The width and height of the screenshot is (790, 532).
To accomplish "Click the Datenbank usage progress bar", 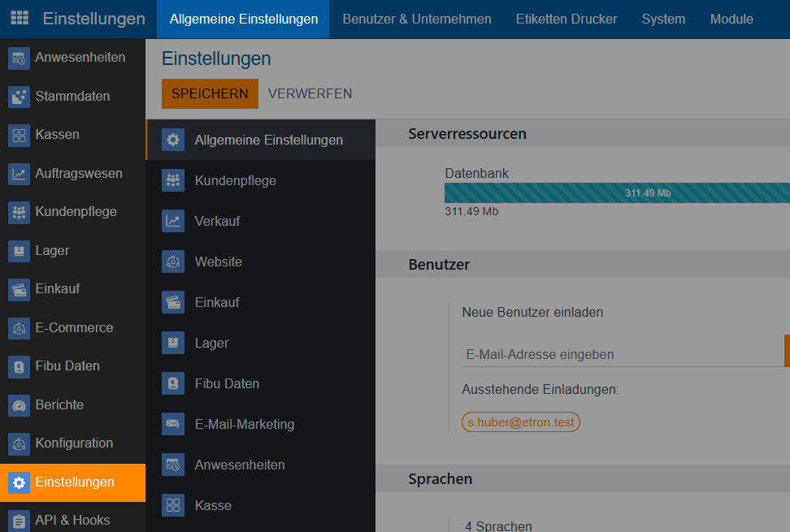I will pos(617,192).
